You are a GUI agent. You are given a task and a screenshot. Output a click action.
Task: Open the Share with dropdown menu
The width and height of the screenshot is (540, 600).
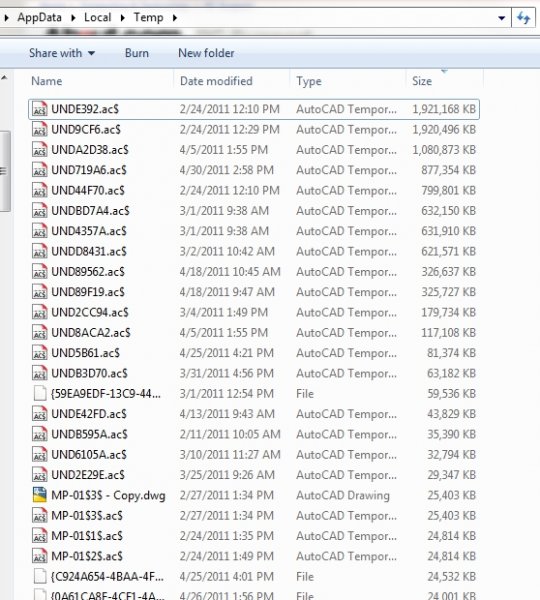click(x=62, y=53)
